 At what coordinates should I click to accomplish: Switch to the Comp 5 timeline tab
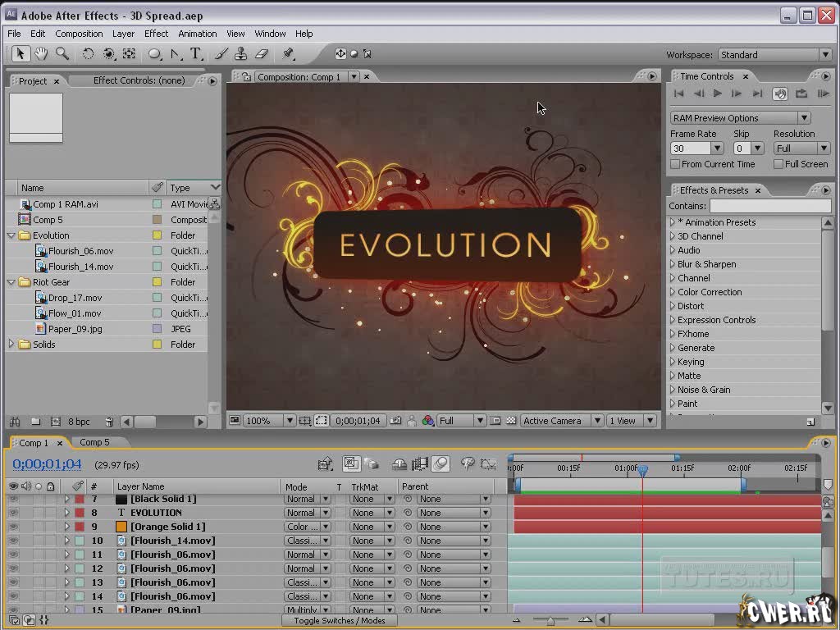tap(94, 442)
